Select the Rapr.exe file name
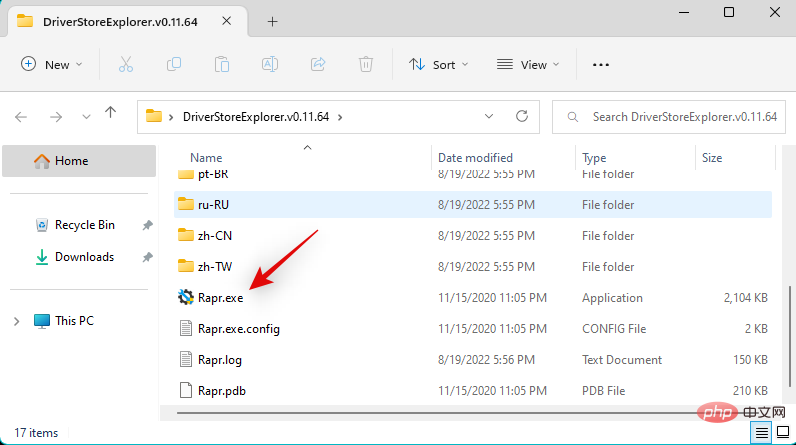The image size is (796, 445). [x=220, y=298]
